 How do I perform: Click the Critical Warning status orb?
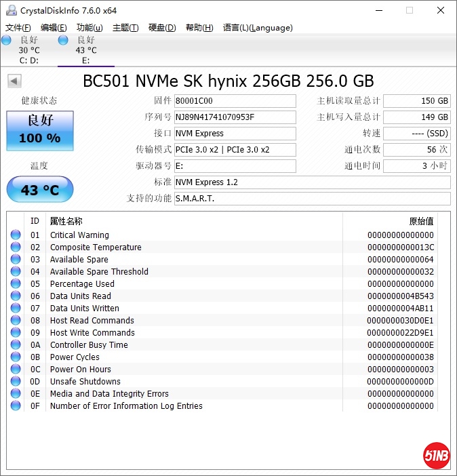click(x=16, y=235)
